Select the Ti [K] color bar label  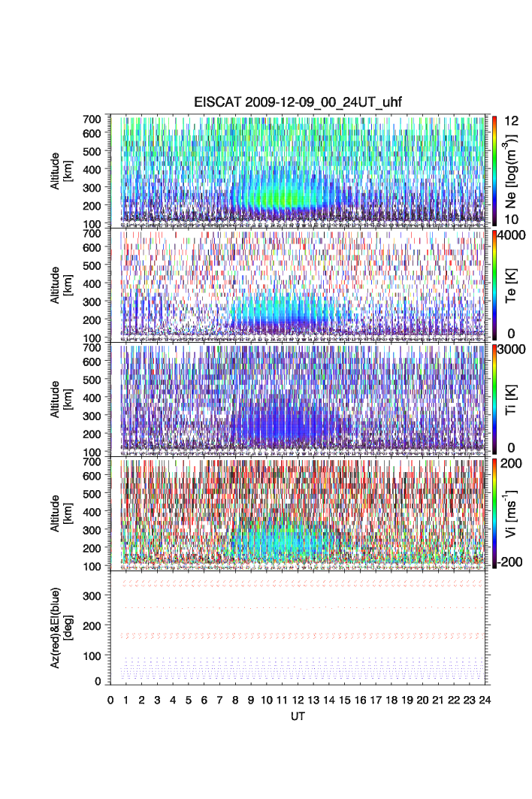click(x=513, y=398)
